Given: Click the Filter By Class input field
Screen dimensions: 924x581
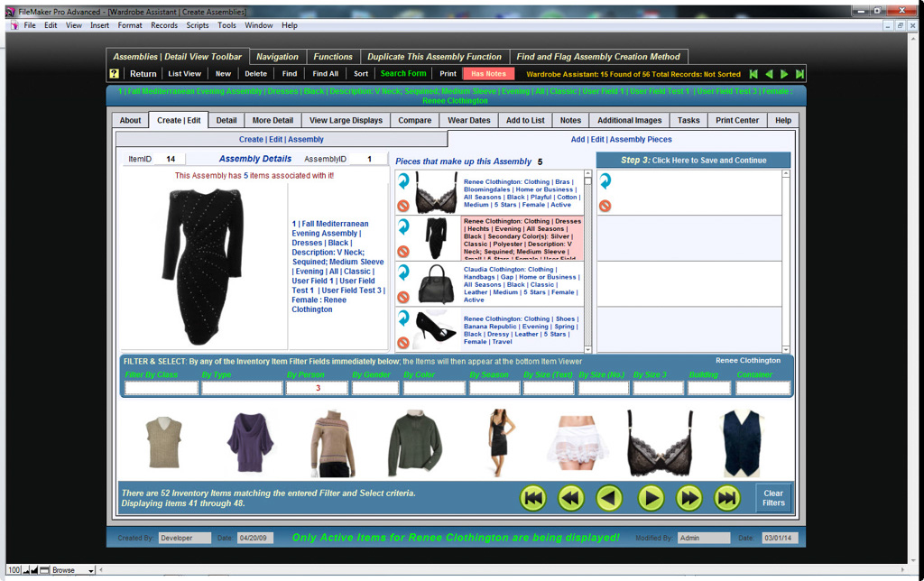Looking at the screenshot, I should [x=162, y=388].
